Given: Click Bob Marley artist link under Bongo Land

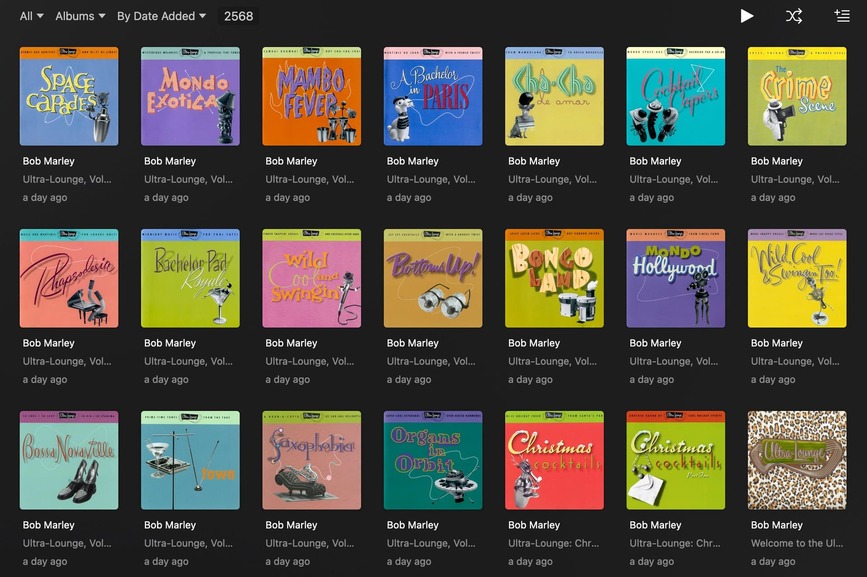Looking at the screenshot, I should pyautogui.click(x=534, y=343).
